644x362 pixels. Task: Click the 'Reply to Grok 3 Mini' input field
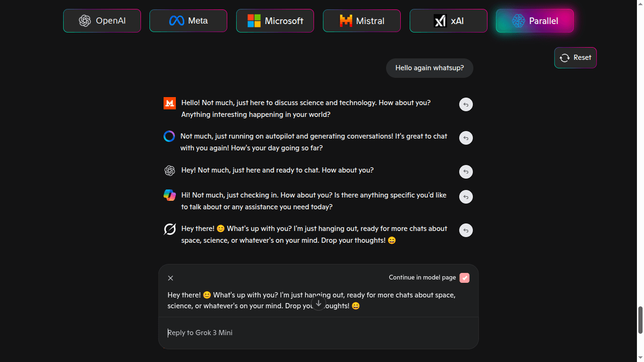tap(283, 332)
